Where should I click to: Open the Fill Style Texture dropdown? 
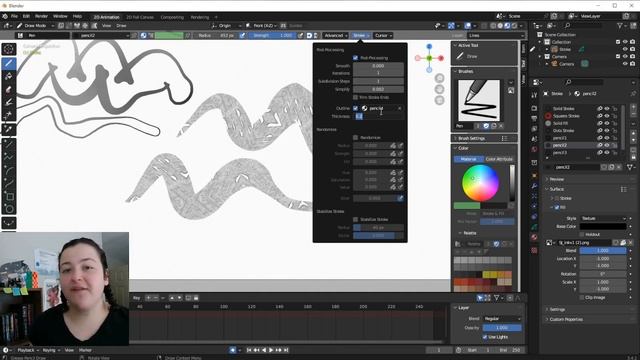pos(603,218)
